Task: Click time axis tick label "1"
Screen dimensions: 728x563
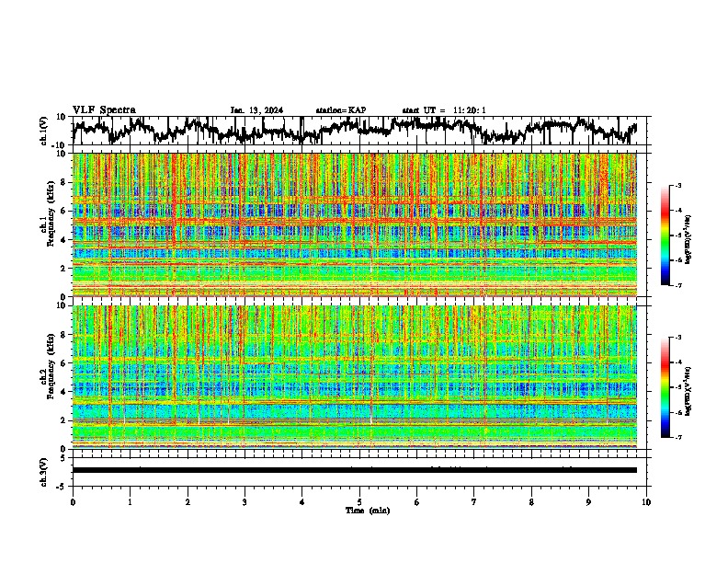Action: point(130,502)
